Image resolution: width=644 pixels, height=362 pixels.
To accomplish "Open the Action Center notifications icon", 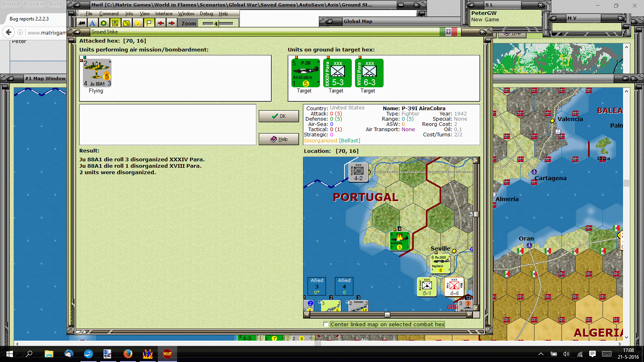I will (x=592, y=354).
